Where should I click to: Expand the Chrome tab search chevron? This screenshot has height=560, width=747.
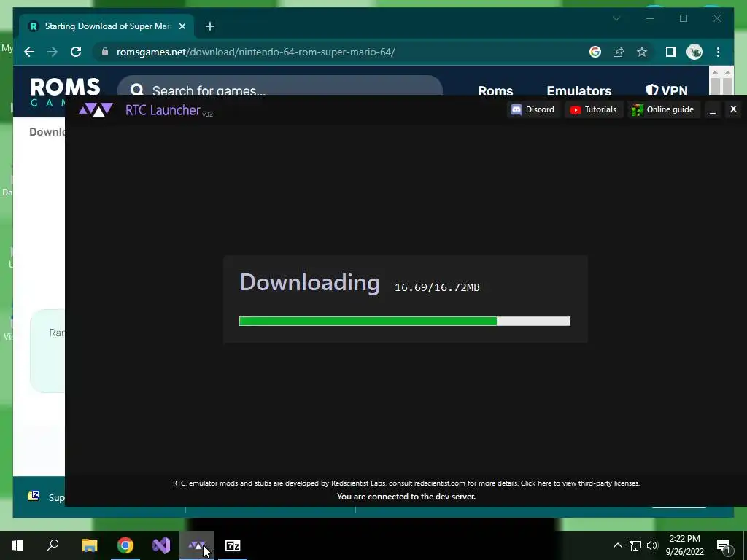pyautogui.click(x=616, y=18)
